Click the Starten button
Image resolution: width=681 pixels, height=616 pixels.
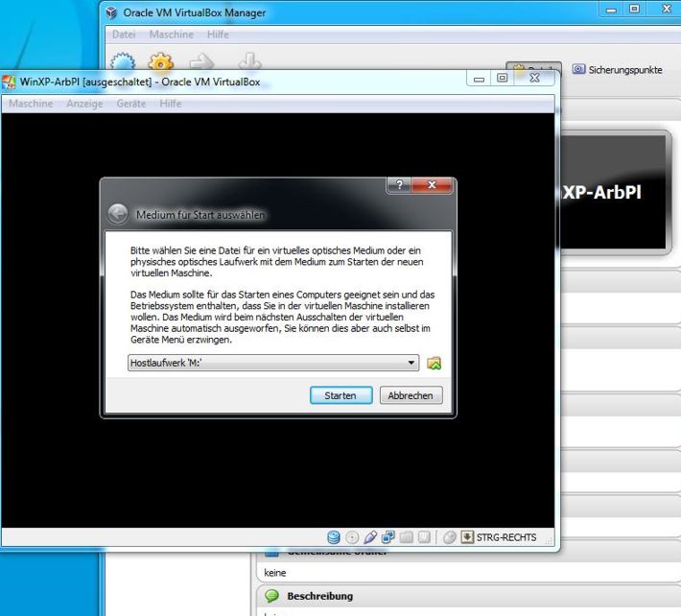pos(340,395)
